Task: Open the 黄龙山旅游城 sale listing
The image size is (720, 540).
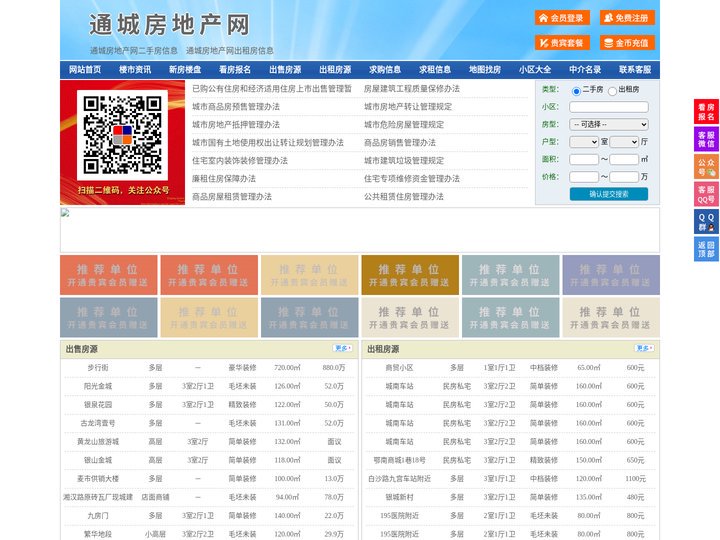Action: click(98, 442)
